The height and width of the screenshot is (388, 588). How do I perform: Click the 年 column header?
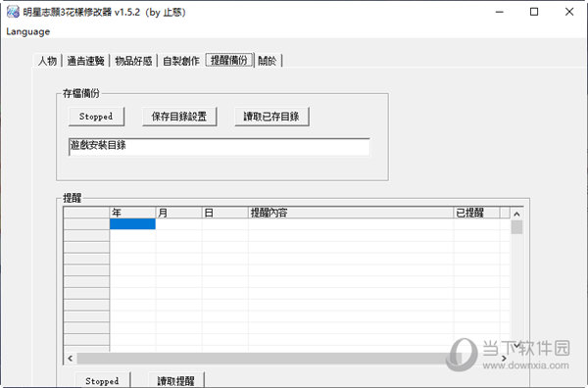132,213
